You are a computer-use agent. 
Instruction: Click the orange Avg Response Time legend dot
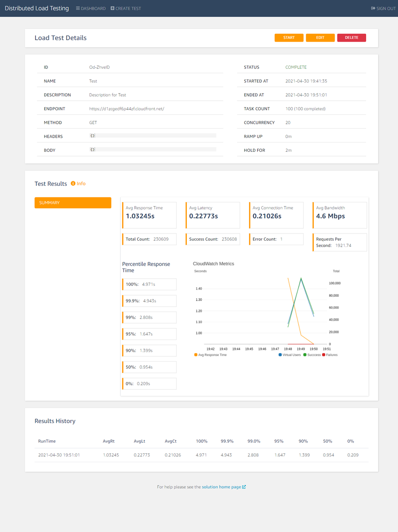click(195, 354)
